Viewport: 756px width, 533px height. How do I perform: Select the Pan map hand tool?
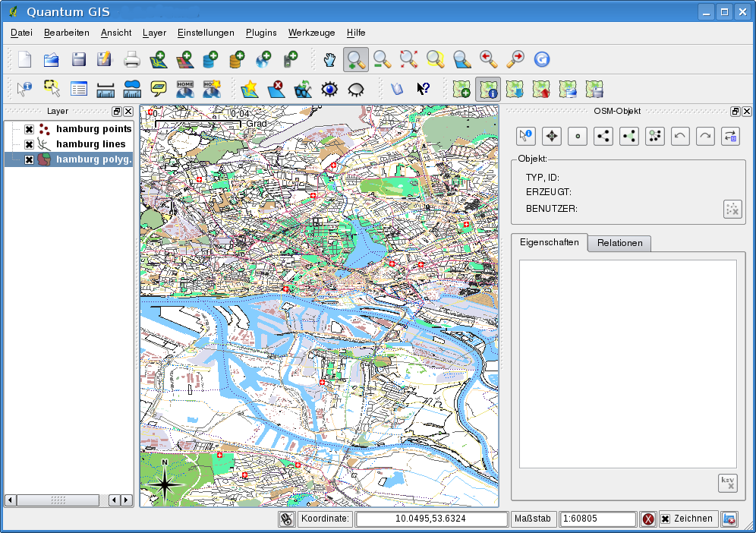(329, 59)
